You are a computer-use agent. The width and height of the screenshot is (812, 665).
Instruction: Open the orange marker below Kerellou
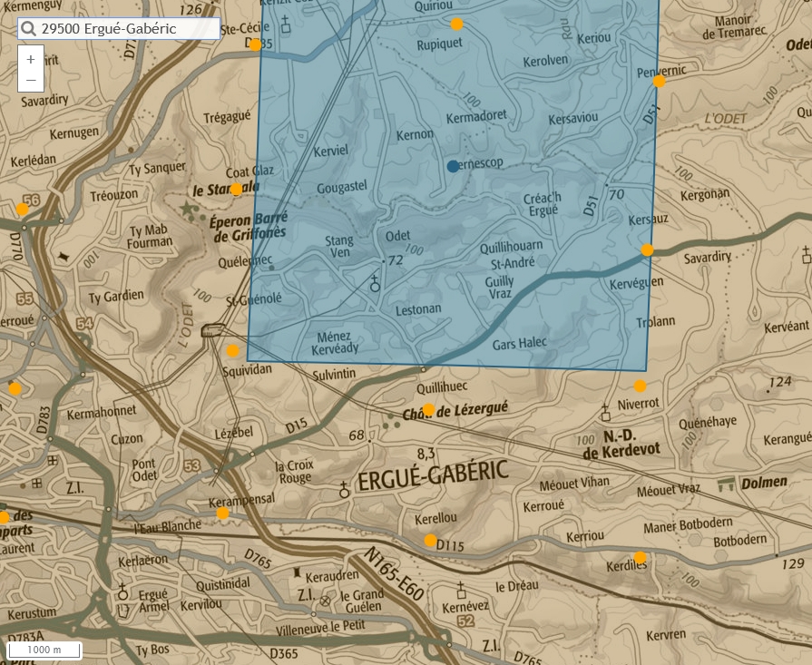430,541
